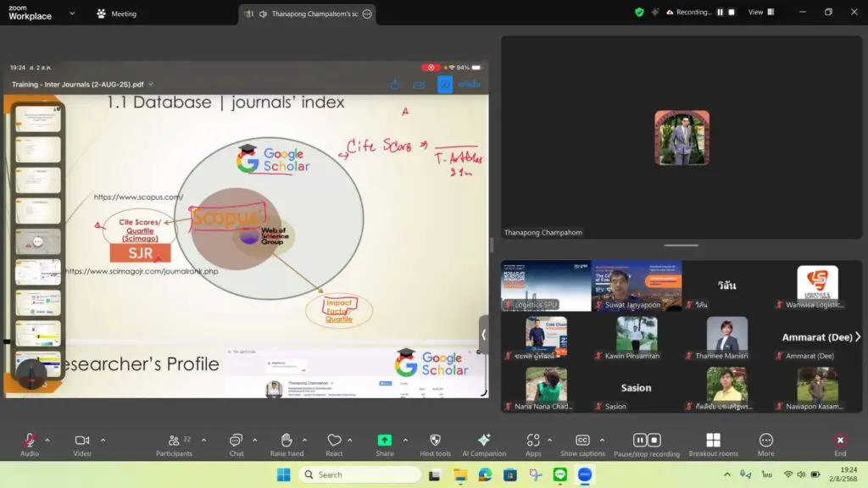Select the Tharinee Manisri participant tile
Screen dimensions: 868x488
tap(726, 336)
